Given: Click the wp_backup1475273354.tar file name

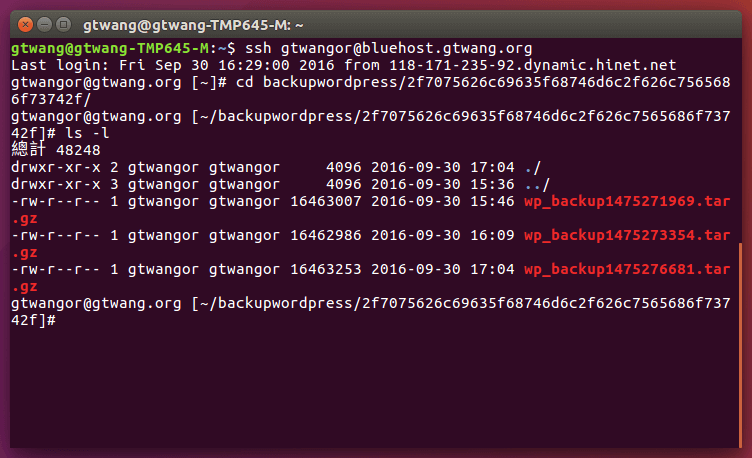Looking at the screenshot, I should [627, 235].
